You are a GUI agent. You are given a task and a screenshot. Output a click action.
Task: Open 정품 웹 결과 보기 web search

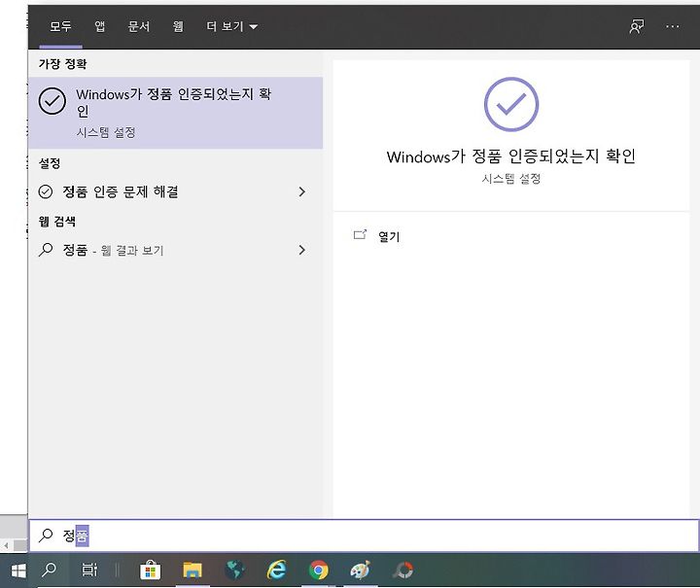pos(175,250)
